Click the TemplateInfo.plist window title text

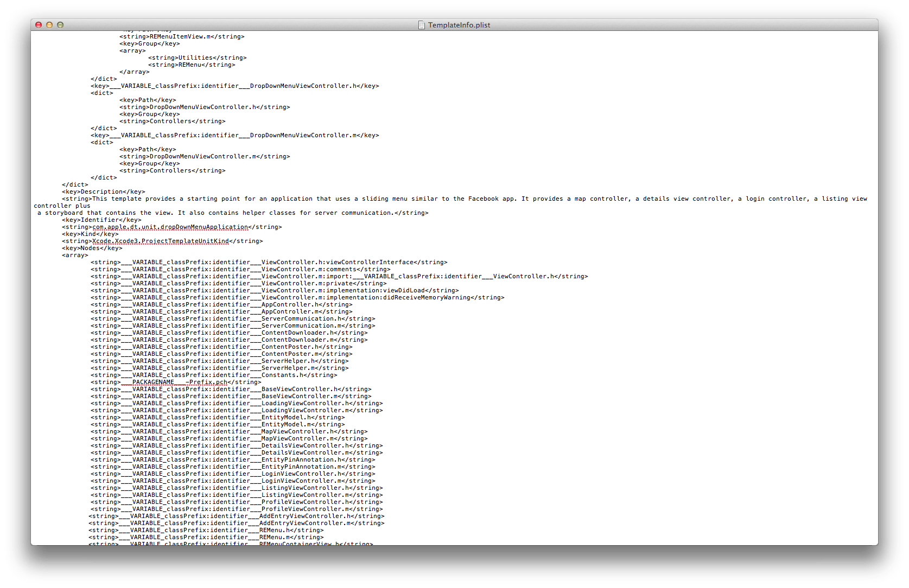pos(459,25)
